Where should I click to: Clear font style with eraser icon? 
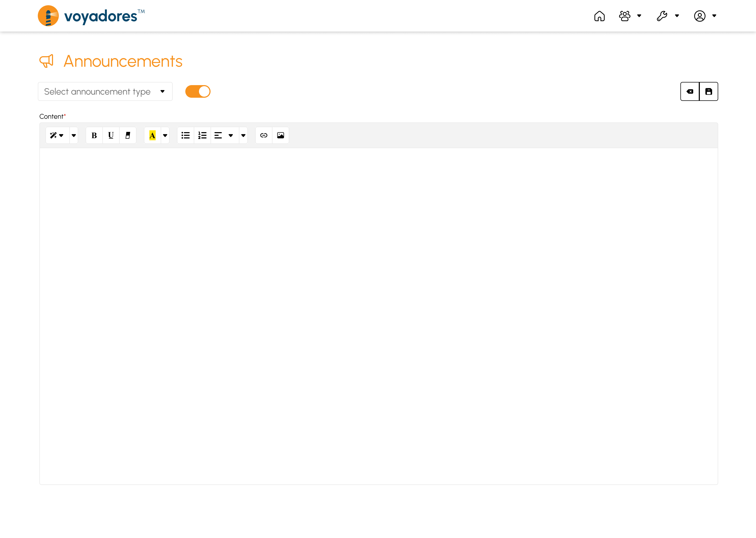pos(128,135)
